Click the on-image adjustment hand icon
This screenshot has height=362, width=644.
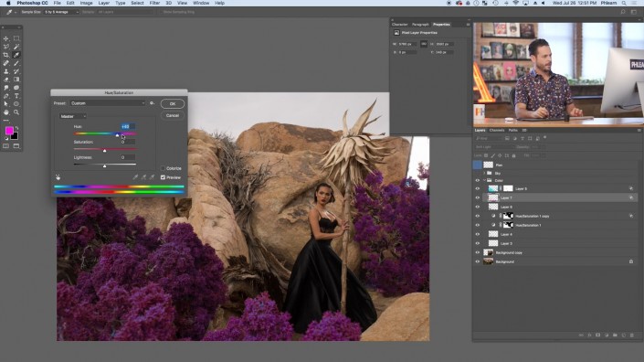(58, 177)
